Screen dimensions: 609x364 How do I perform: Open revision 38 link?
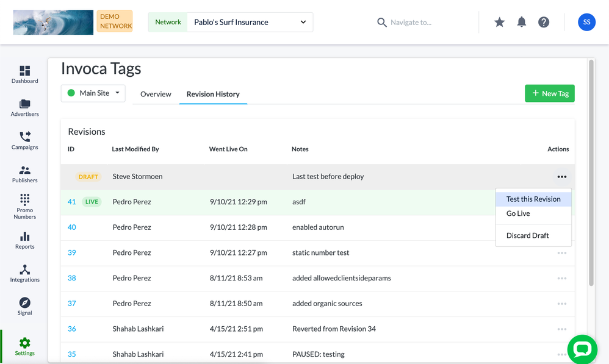click(x=72, y=278)
